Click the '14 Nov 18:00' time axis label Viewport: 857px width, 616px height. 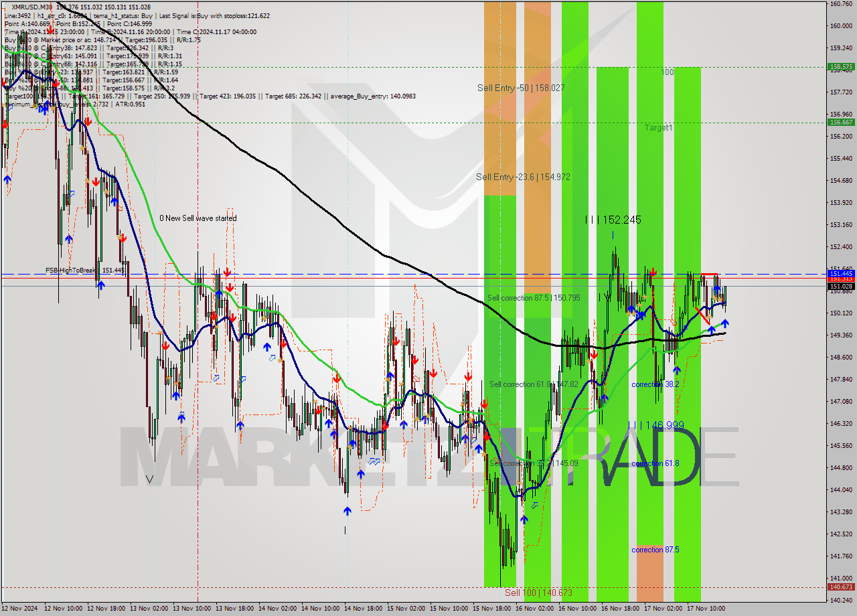pos(362,609)
